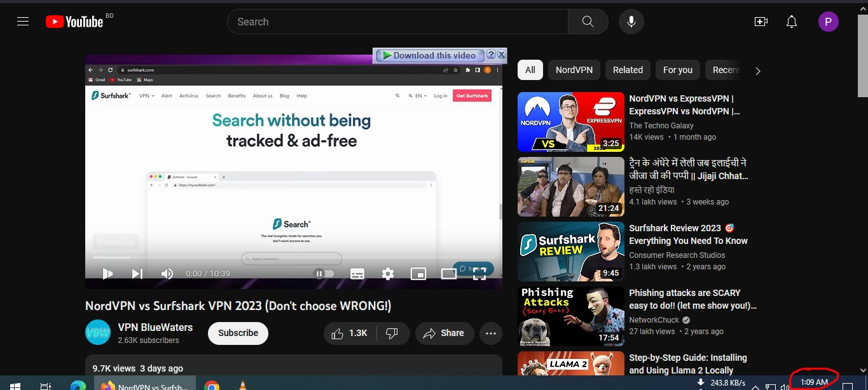868x390 pixels.
Task: Like the video showing 1.3K likes
Action: tap(350, 333)
